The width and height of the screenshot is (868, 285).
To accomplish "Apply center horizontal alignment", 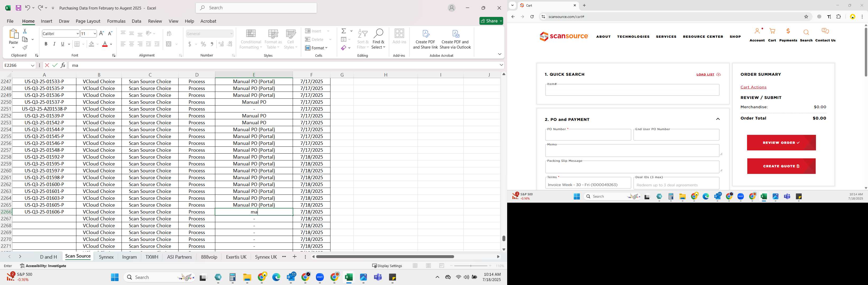I will click(x=131, y=44).
